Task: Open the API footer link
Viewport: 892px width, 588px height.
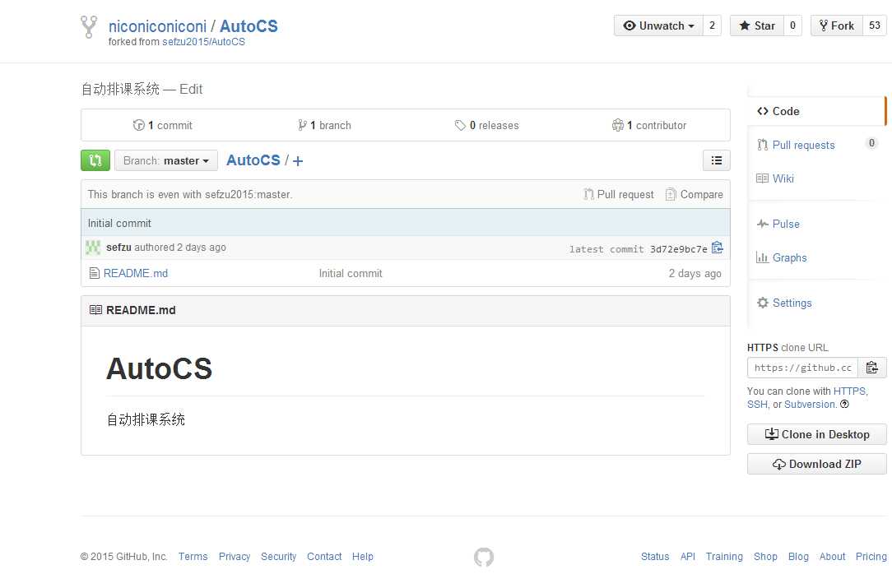Action: (x=688, y=557)
